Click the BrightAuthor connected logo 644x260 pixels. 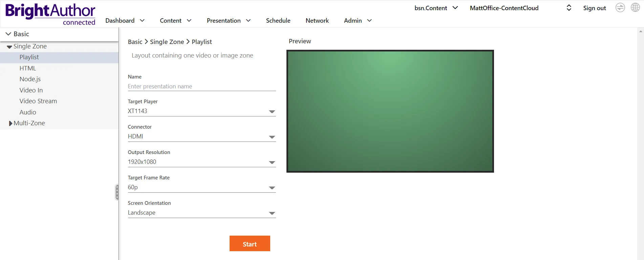pos(50,14)
